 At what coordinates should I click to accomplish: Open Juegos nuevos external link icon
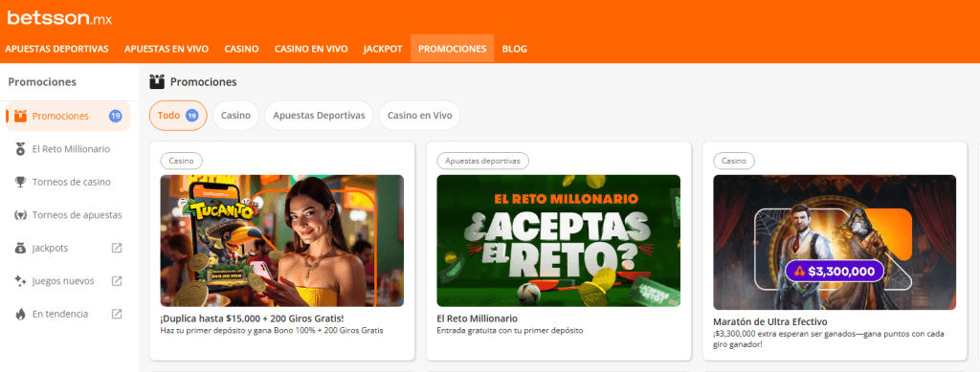pyautogui.click(x=117, y=281)
